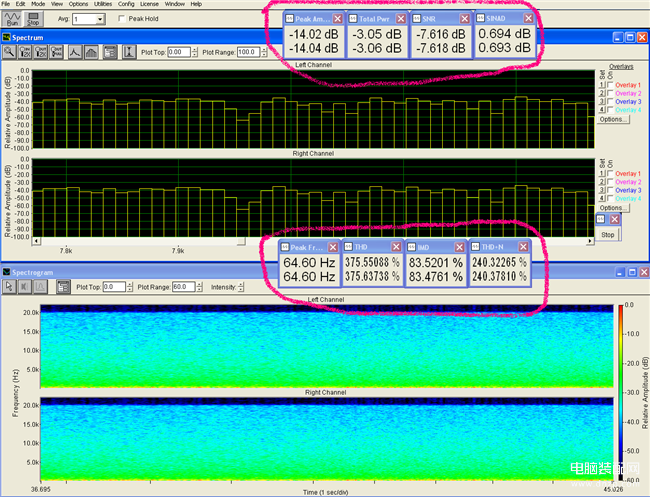Click the IMD window system icon
Screen dimensions: 650x497
pyautogui.click(x=411, y=247)
